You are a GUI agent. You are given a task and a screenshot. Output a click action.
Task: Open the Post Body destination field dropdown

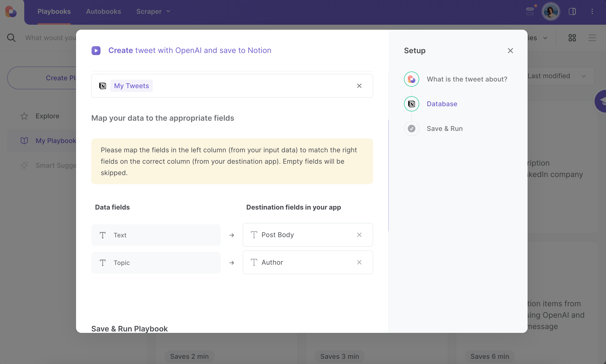308,235
